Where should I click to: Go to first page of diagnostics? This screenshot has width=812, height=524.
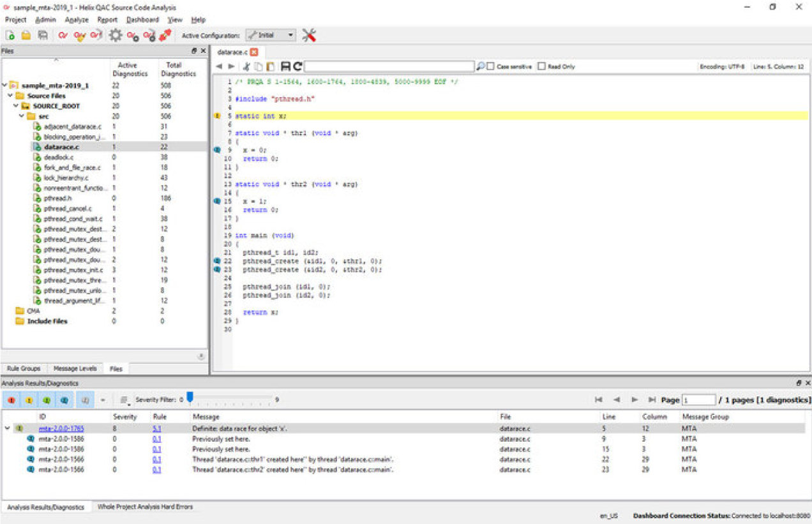pos(598,400)
